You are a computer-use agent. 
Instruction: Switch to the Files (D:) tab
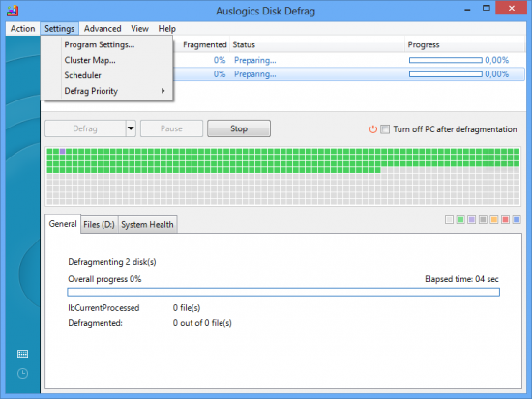click(x=99, y=225)
